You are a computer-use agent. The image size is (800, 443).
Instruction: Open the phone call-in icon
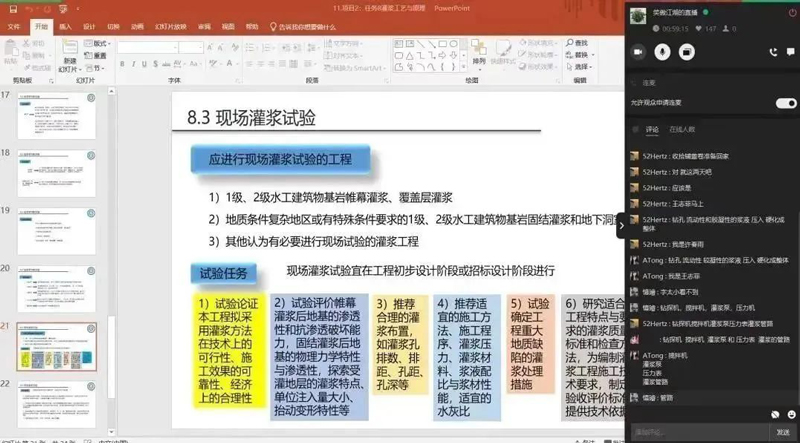click(x=773, y=50)
